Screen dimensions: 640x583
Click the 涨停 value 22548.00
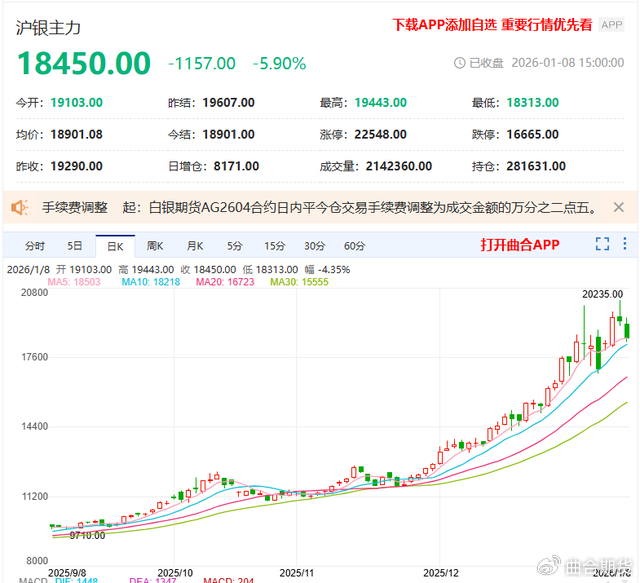[380, 134]
